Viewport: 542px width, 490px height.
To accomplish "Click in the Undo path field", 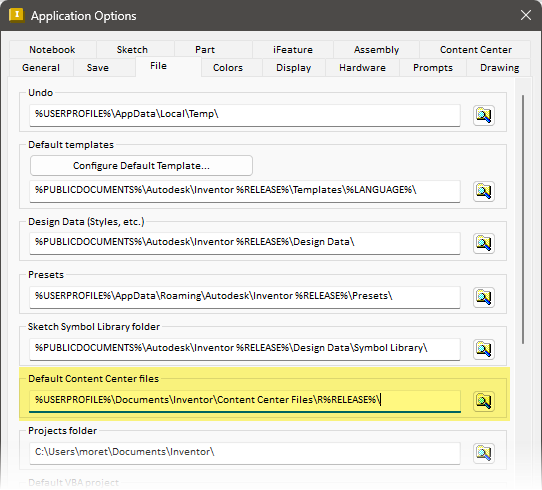I will [x=245, y=115].
